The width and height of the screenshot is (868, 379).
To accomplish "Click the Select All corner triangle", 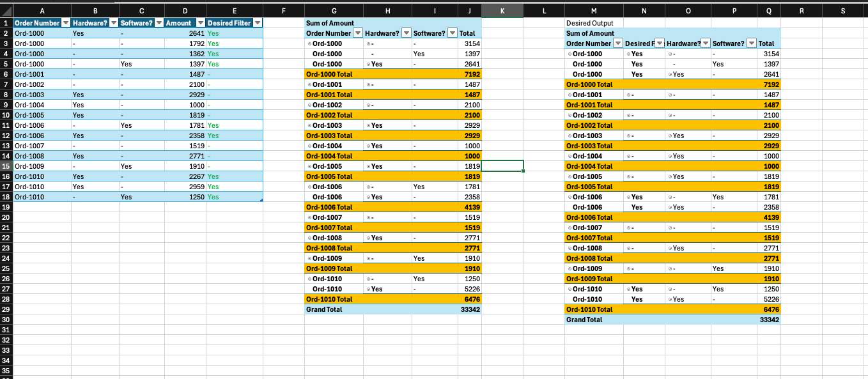I will click(6, 11).
